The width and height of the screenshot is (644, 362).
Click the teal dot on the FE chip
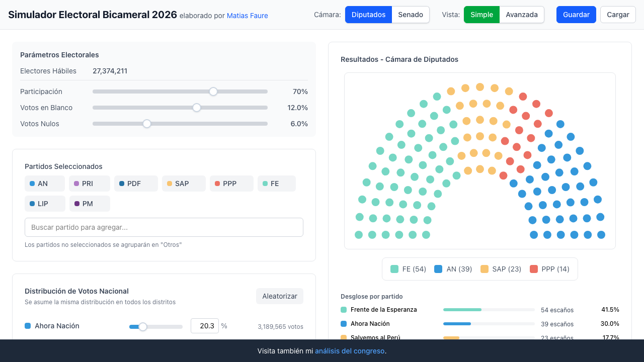[x=265, y=184]
